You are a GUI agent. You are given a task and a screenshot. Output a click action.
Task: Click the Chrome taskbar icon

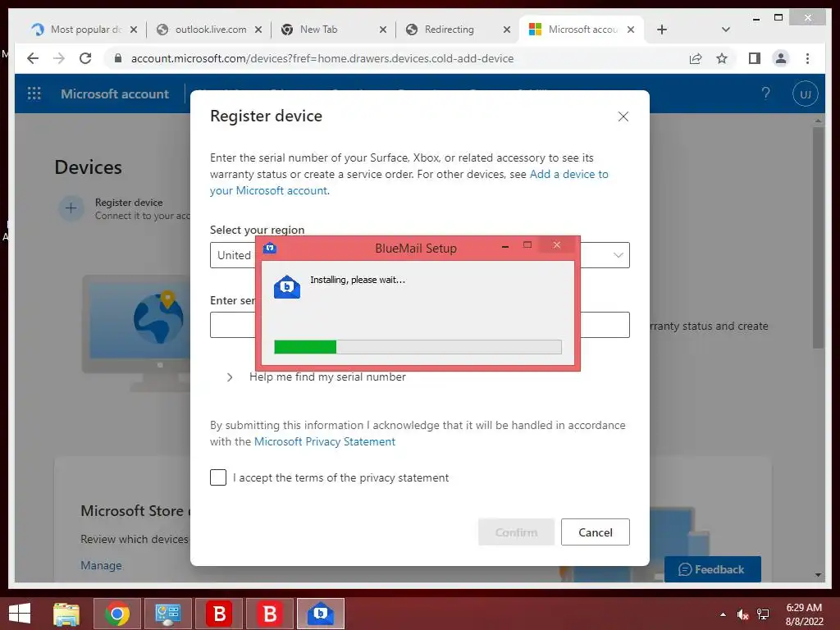pyautogui.click(x=117, y=614)
